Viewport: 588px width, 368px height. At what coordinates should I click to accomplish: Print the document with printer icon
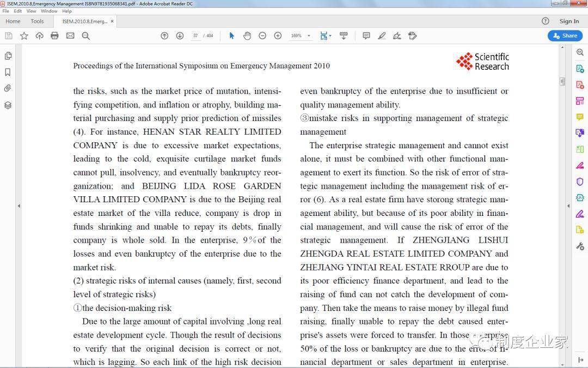(x=55, y=35)
